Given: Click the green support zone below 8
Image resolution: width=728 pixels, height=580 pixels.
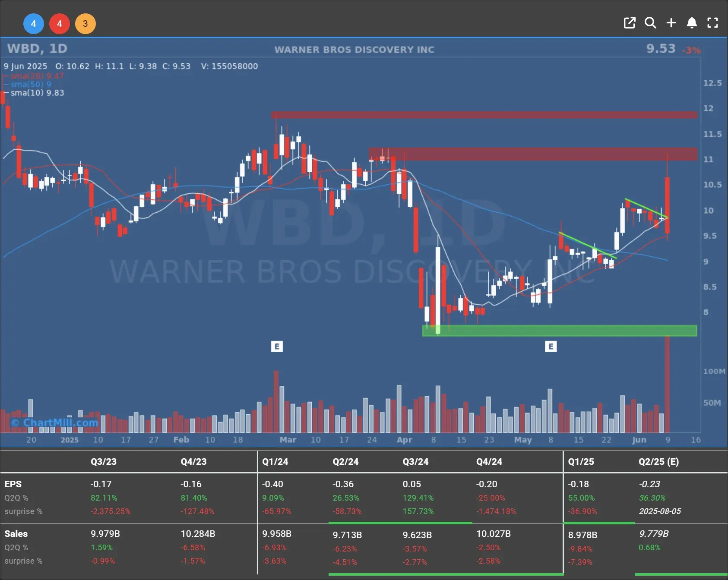Looking at the screenshot, I should [560, 331].
